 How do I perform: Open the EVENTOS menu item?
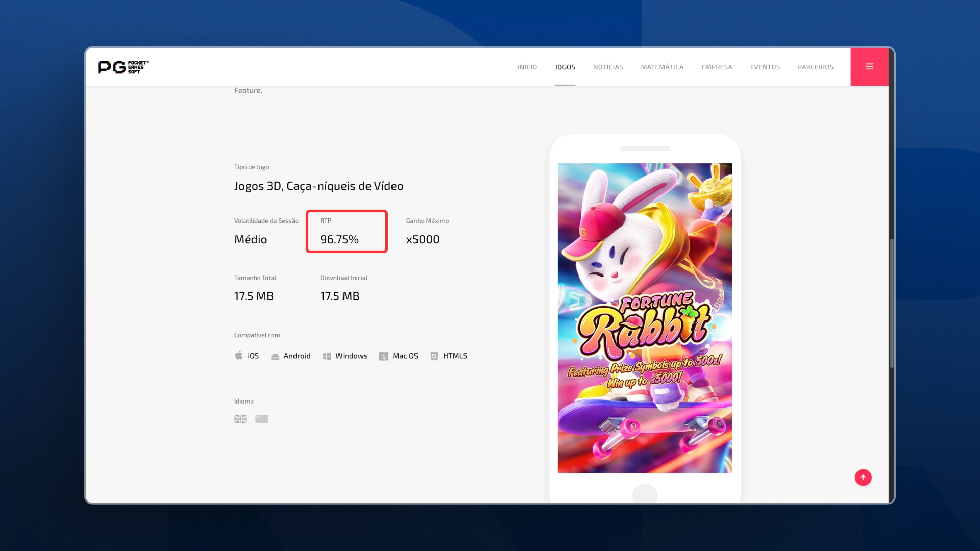tap(765, 67)
